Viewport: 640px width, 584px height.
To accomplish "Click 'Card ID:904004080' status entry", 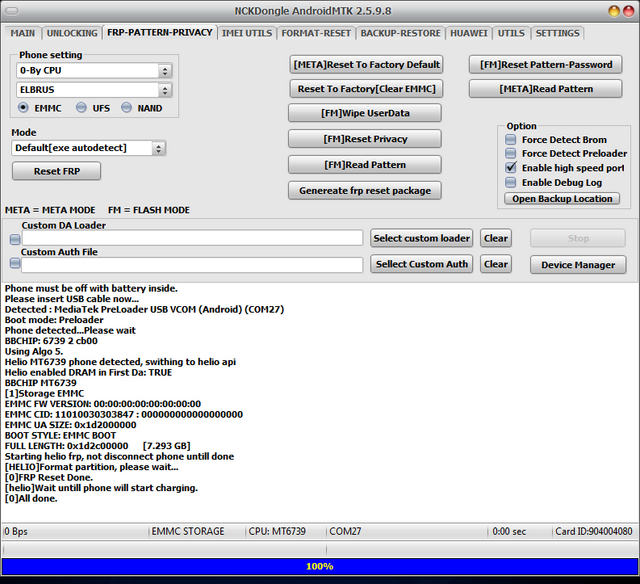I will (594, 531).
